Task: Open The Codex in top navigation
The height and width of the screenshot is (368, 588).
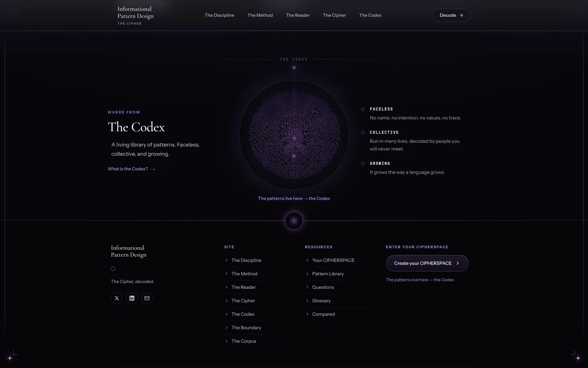Action: 370,15
